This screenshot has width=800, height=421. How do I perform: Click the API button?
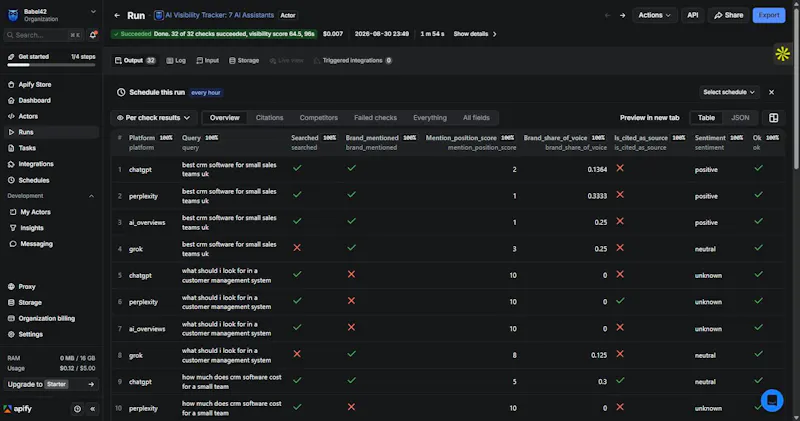click(692, 15)
